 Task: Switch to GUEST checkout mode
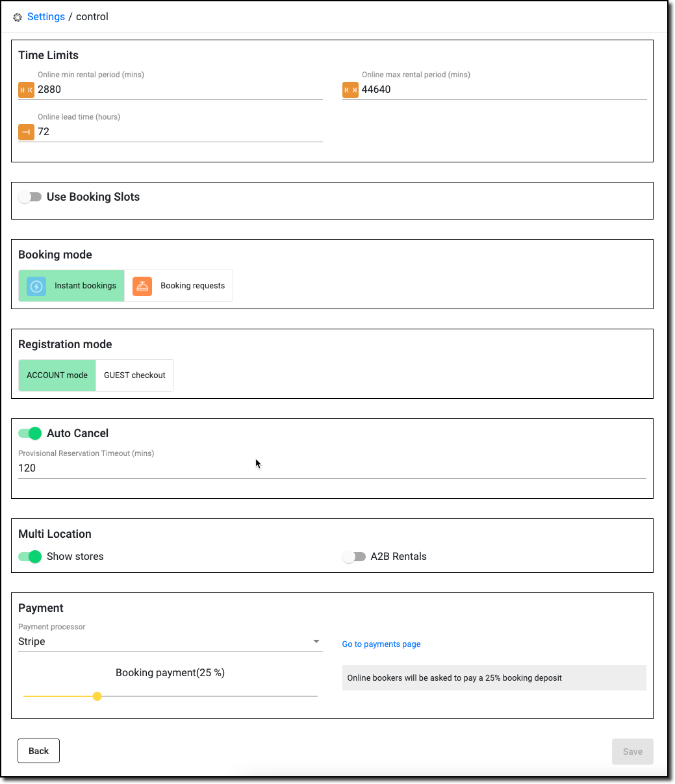click(134, 375)
